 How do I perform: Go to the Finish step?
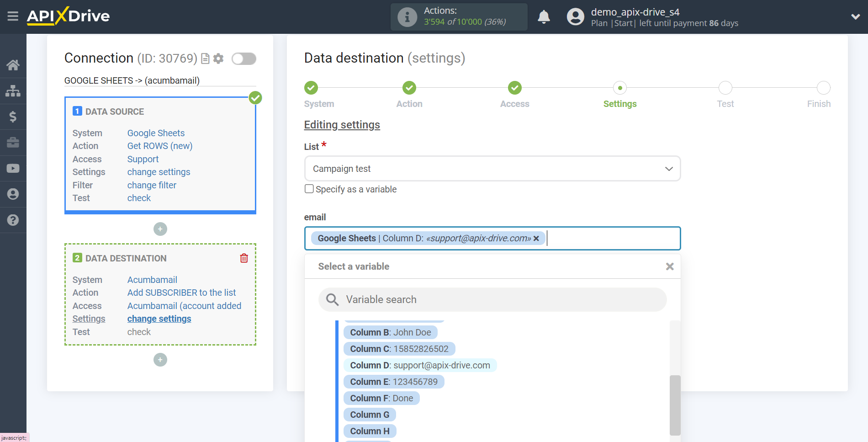pos(824,88)
